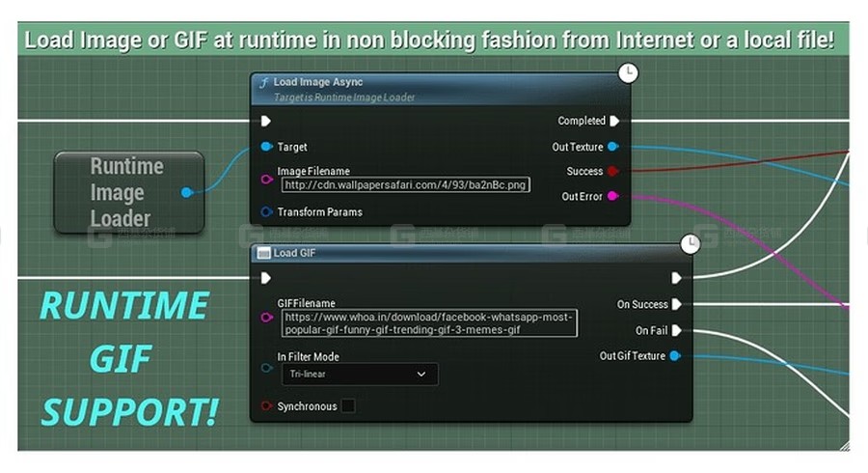The height and width of the screenshot is (473, 868).
Task: Click the Load GIF input execution pin
Action: click(x=266, y=278)
